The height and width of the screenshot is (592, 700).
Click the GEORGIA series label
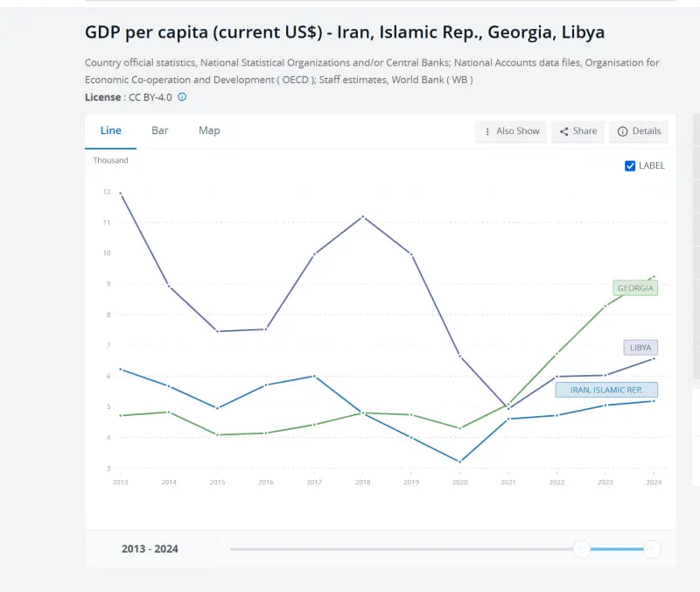point(635,288)
